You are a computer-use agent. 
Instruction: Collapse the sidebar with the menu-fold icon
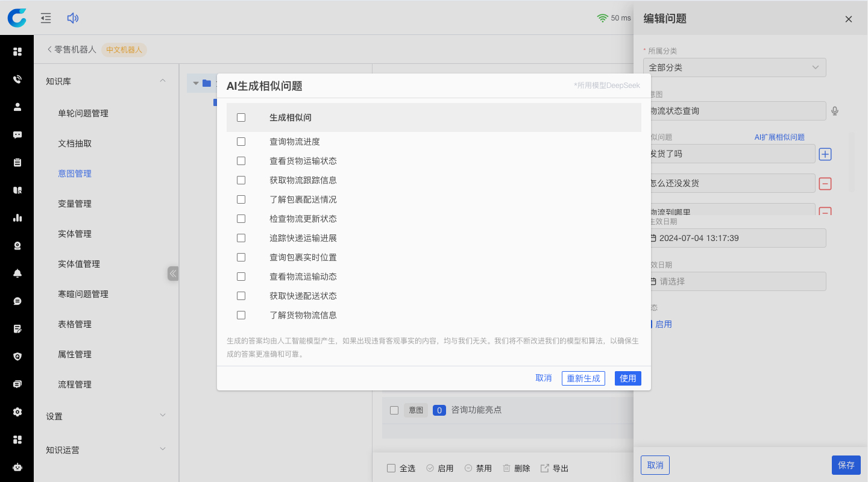pyautogui.click(x=46, y=18)
